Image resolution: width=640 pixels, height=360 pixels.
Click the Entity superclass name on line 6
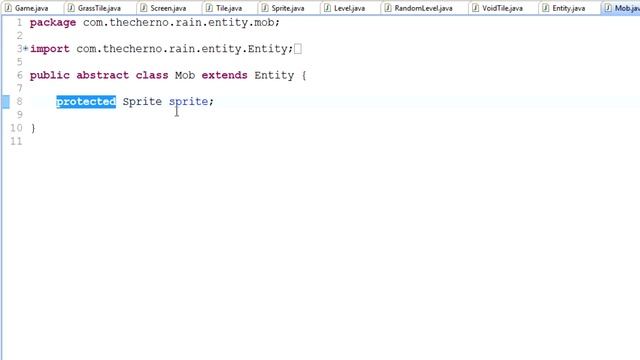[x=274, y=76]
